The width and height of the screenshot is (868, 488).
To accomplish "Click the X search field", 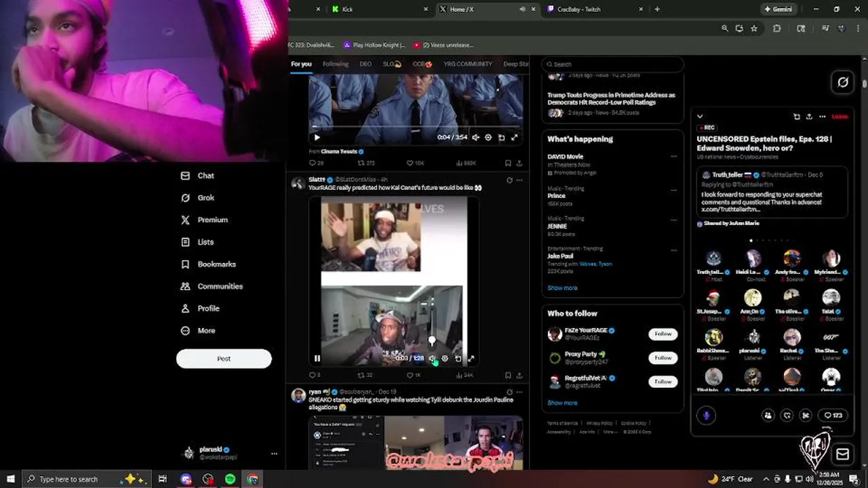I will (x=612, y=64).
